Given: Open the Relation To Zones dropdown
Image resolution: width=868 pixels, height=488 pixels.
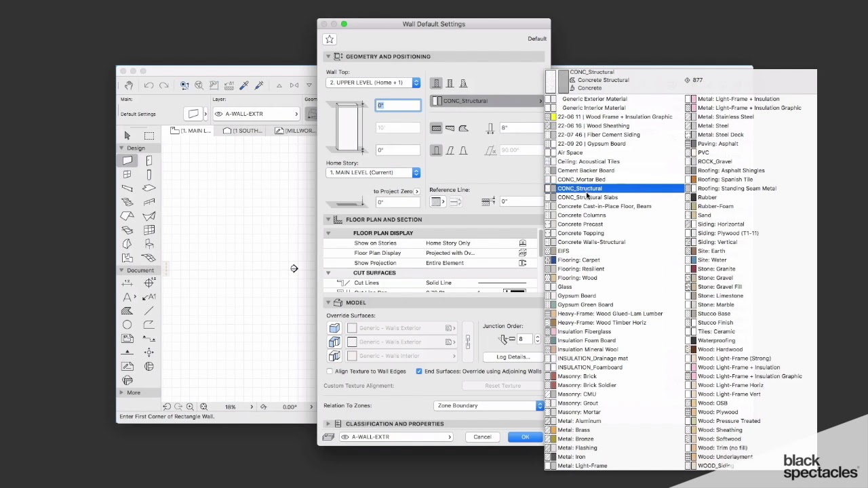Looking at the screenshot, I should click(x=489, y=405).
